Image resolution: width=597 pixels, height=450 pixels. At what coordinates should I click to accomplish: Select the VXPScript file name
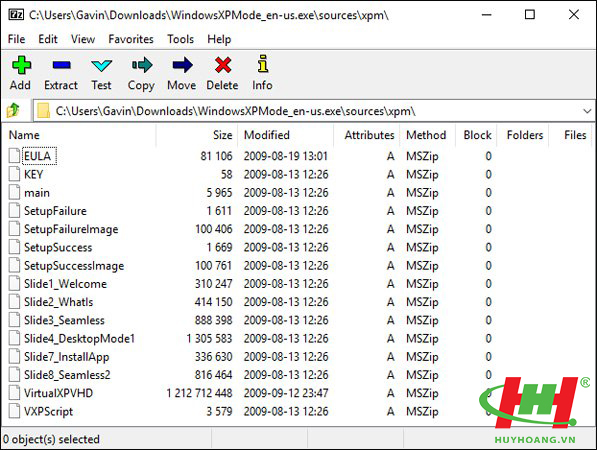pos(48,412)
